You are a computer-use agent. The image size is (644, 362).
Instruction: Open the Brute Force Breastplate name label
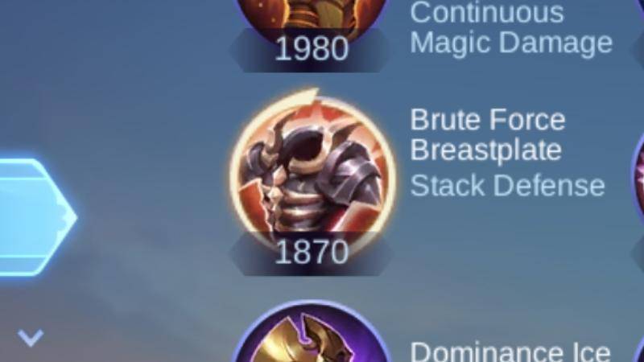[x=488, y=134]
